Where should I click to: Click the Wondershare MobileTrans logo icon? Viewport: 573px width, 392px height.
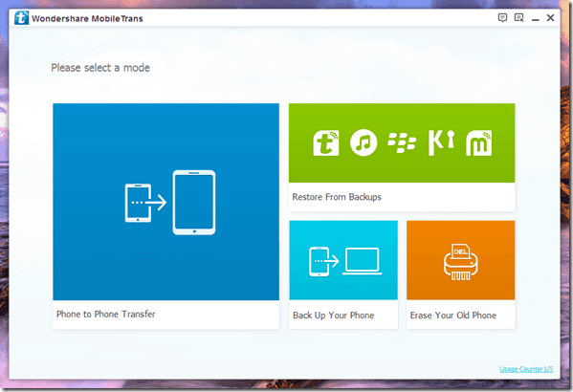pyautogui.click(x=21, y=18)
